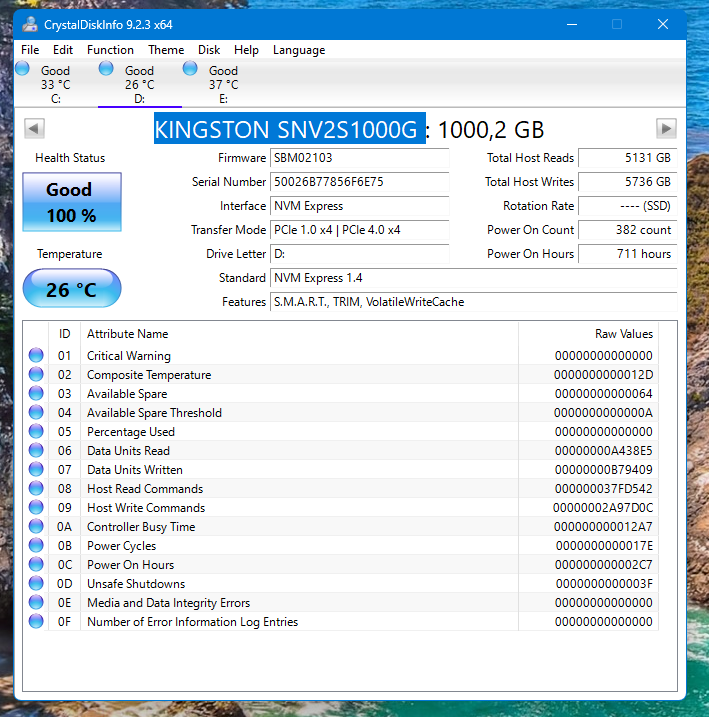Click the Drive Letter field D:
Image resolution: width=709 pixels, height=717 pixels.
click(359, 254)
